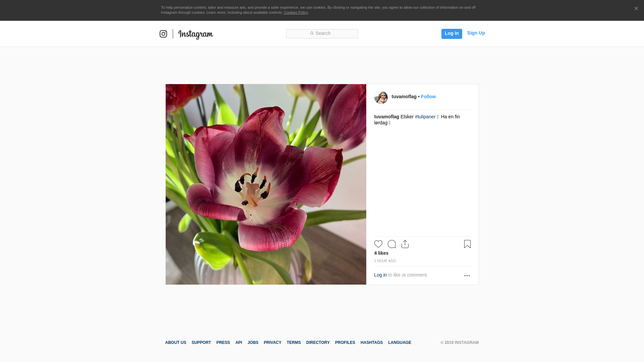The height and width of the screenshot is (362, 644).
Task: Like the post with heart icon
Action: (x=378, y=244)
